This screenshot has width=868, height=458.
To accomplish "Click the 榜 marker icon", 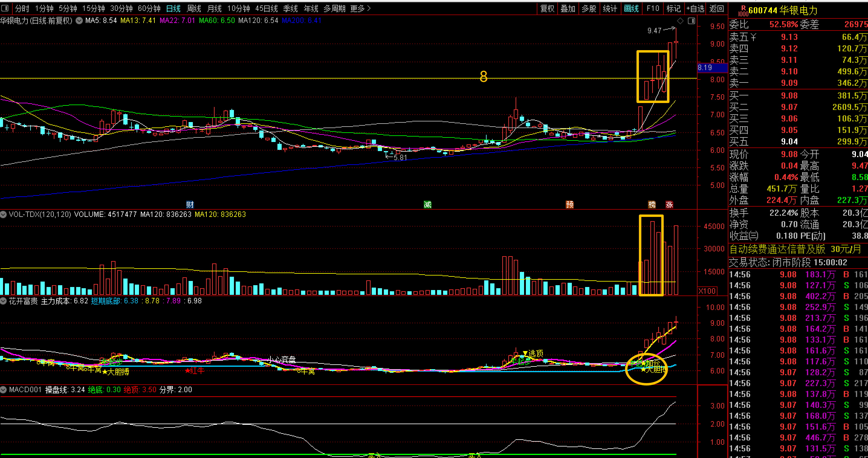I will coord(652,205).
